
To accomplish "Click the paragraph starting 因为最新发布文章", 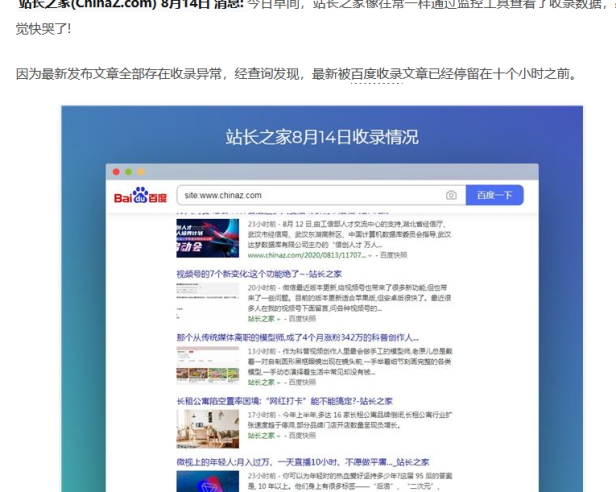I will coord(297,74).
